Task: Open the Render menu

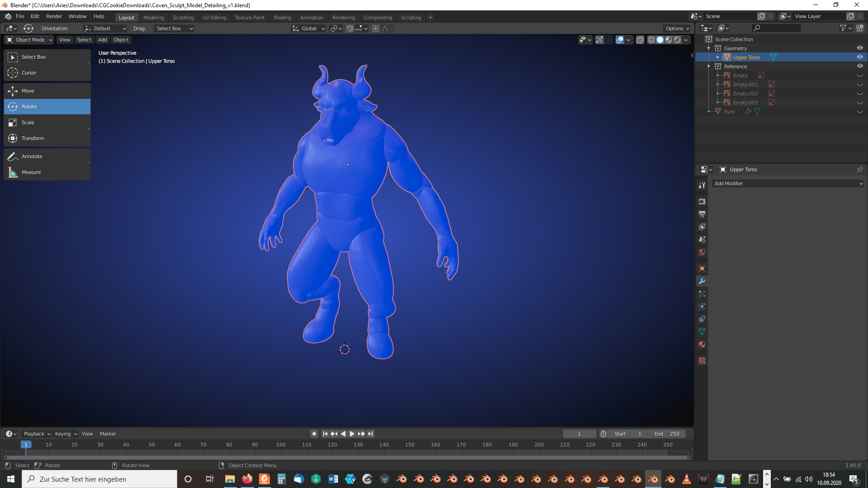Action: (54, 16)
